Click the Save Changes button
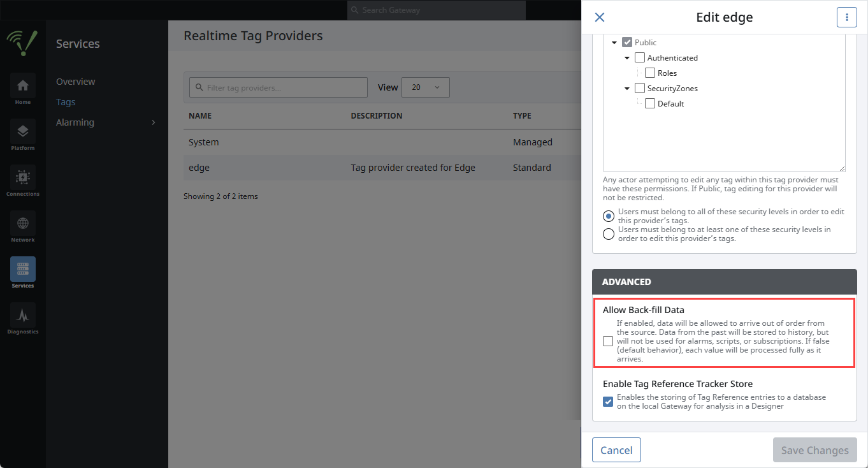The image size is (868, 468). click(x=815, y=450)
